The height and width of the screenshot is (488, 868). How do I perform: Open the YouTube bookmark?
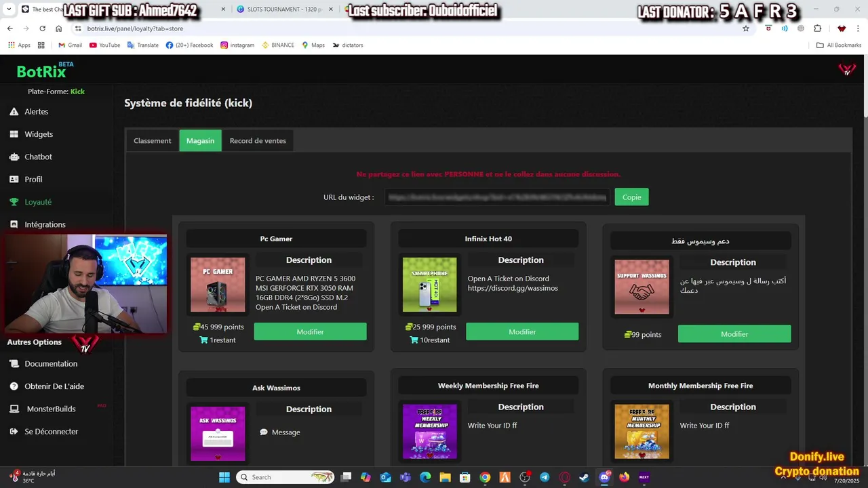[x=104, y=45]
